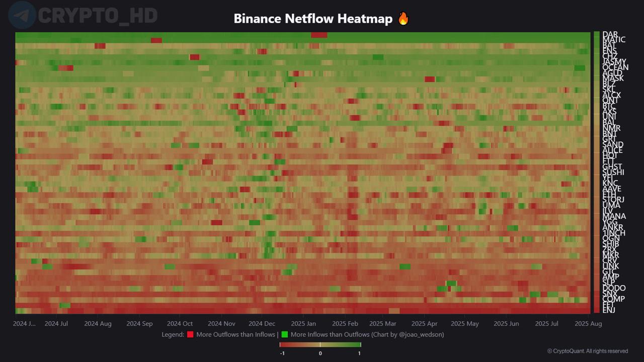The height and width of the screenshot is (362, 644).
Task: Click the DAR ticker label
Action: tap(610, 35)
